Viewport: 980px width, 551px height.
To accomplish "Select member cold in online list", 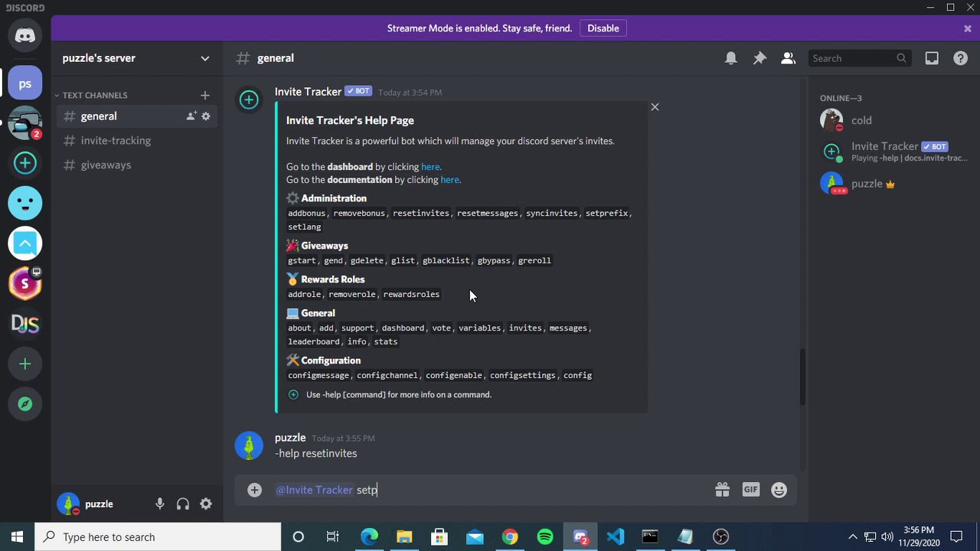I will [893, 120].
